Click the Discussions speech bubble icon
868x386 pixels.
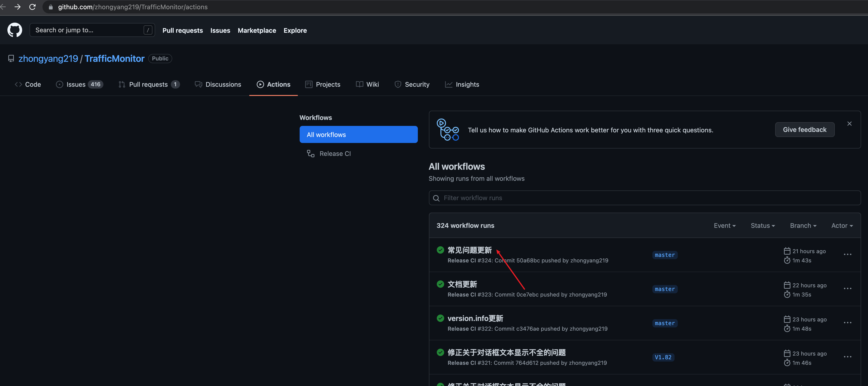click(198, 84)
